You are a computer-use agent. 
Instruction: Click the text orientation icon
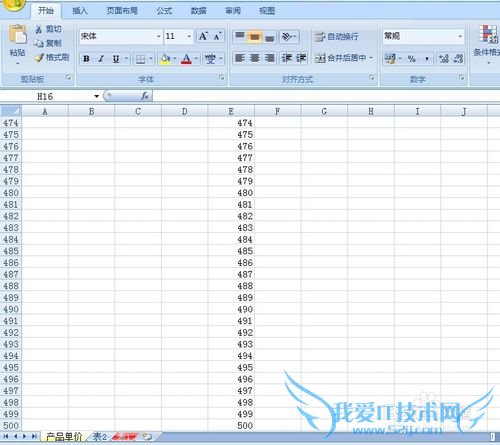tap(287, 36)
